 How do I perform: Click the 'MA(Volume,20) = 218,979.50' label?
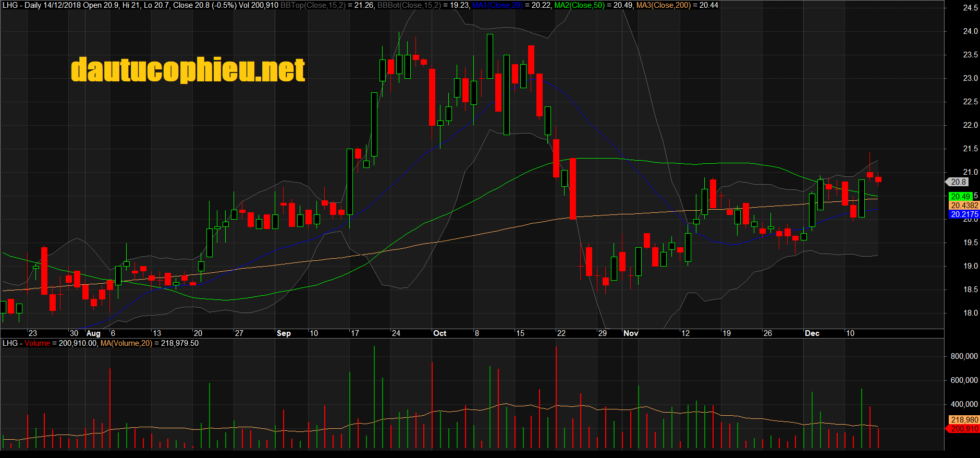click(x=150, y=343)
